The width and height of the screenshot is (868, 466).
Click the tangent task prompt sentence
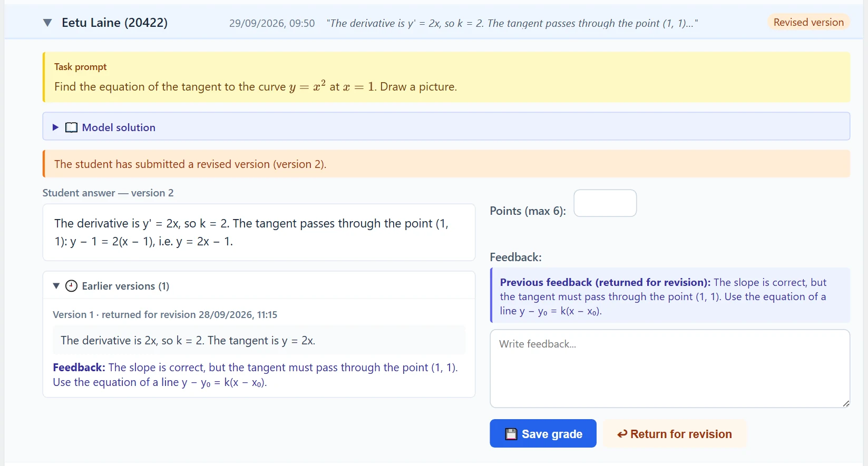pyautogui.click(x=256, y=86)
